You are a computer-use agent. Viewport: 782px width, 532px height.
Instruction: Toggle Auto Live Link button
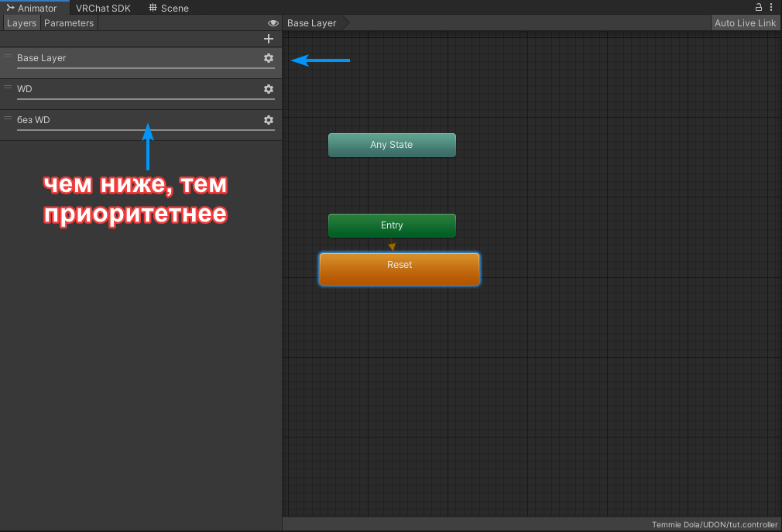tap(745, 23)
